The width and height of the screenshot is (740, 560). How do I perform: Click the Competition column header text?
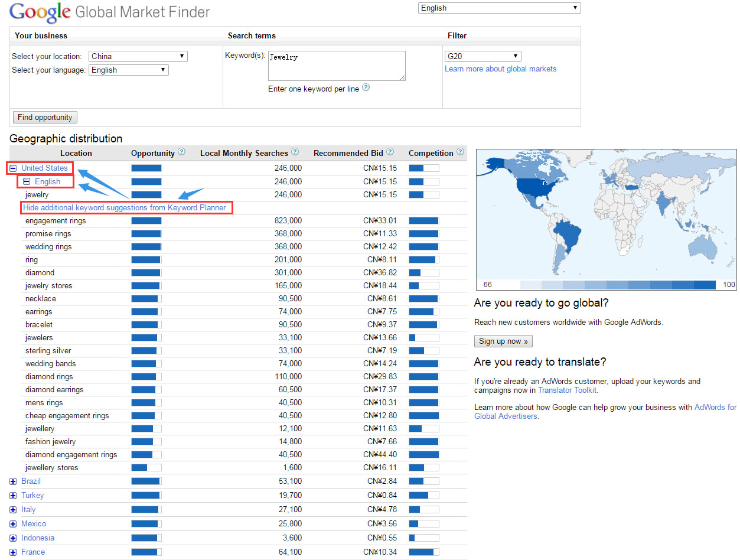pyautogui.click(x=431, y=153)
